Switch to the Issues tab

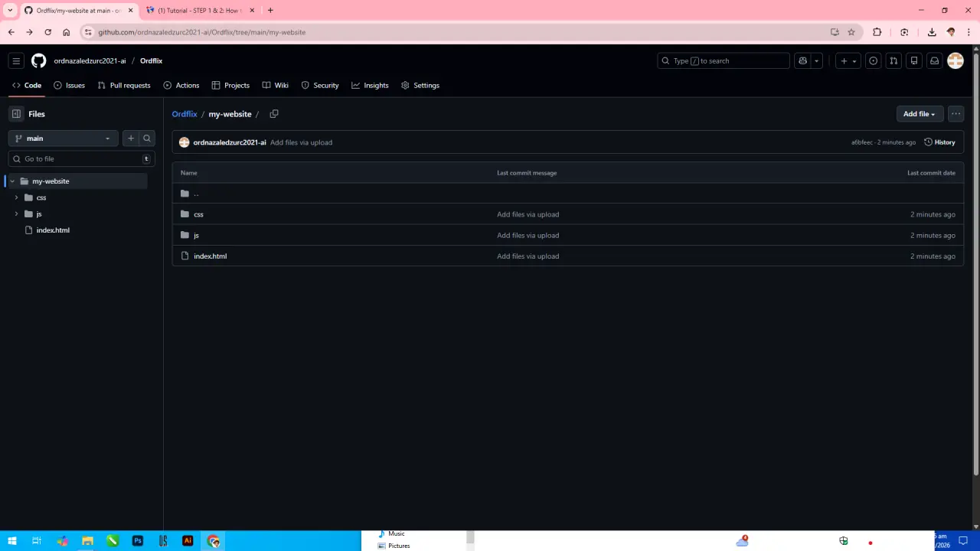[69, 86]
